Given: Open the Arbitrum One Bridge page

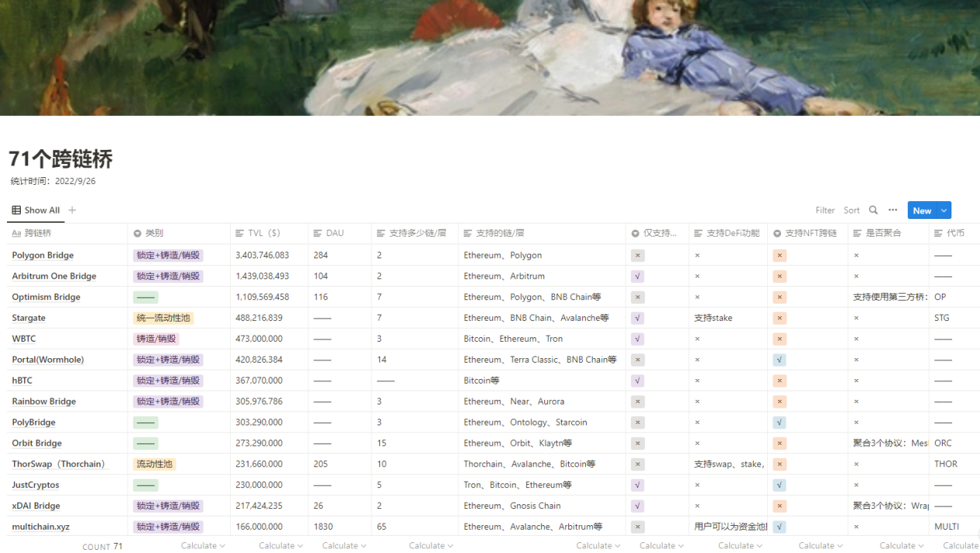Looking at the screenshot, I should pos(54,276).
